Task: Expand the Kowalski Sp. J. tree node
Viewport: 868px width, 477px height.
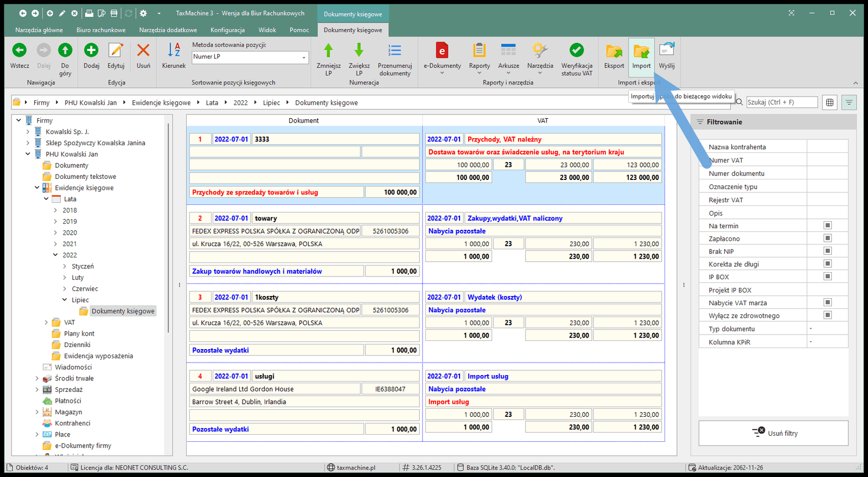Action: pos(28,132)
